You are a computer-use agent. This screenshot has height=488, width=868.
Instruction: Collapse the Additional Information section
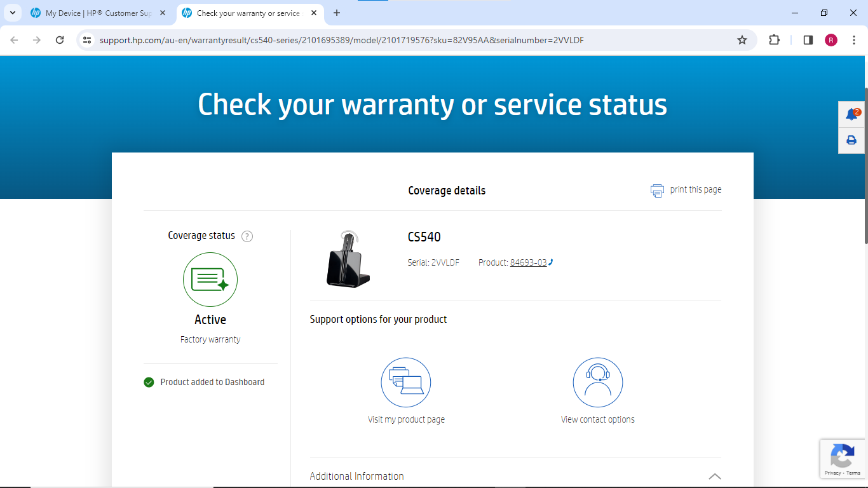[714, 476]
